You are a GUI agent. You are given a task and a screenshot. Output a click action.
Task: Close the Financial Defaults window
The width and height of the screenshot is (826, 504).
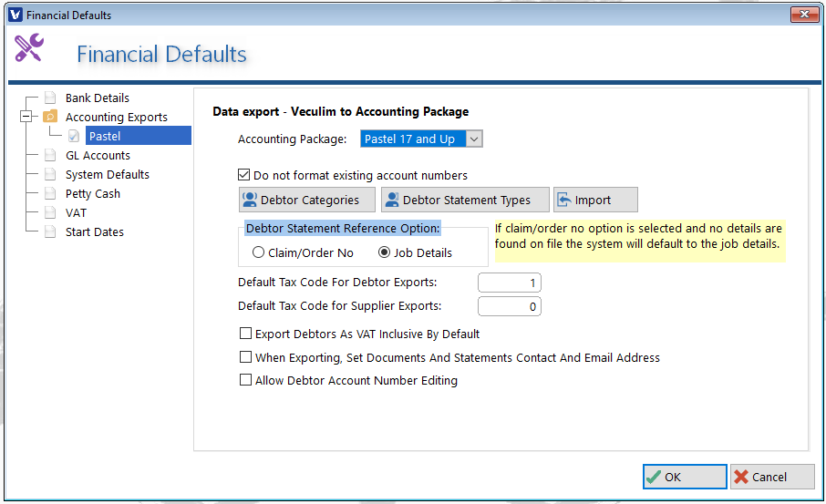pos(804,15)
